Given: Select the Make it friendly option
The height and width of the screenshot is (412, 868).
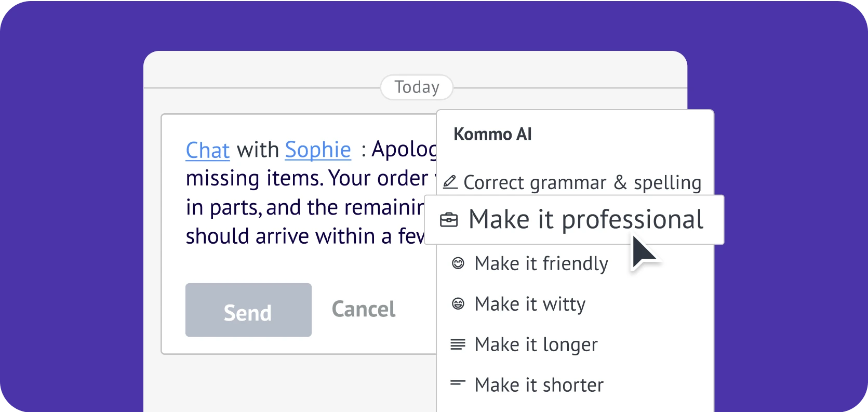Looking at the screenshot, I should click(541, 264).
